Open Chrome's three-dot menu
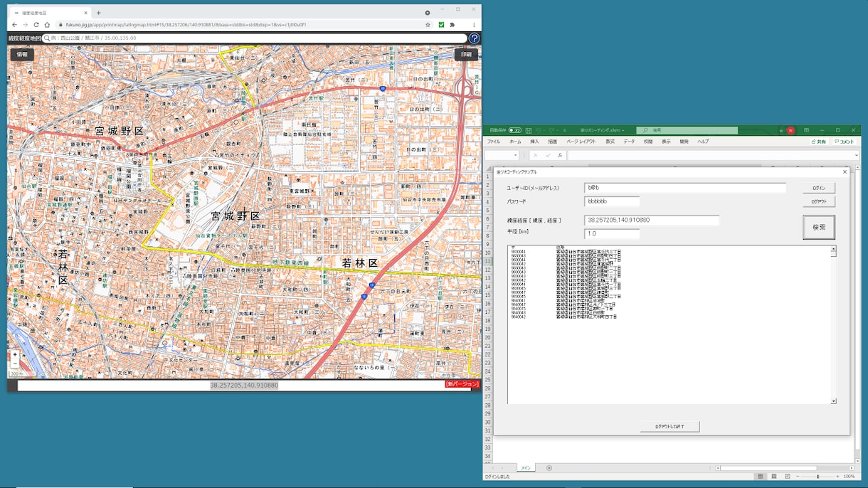 coord(474,25)
